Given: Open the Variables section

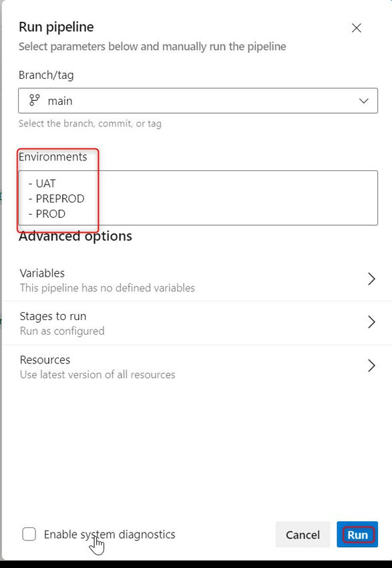Looking at the screenshot, I should [197, 279].
